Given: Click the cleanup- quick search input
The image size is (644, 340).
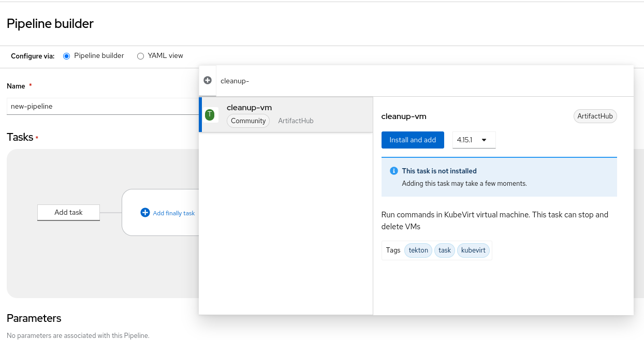Looking at the screenshot, I should (x=414, y=81).
